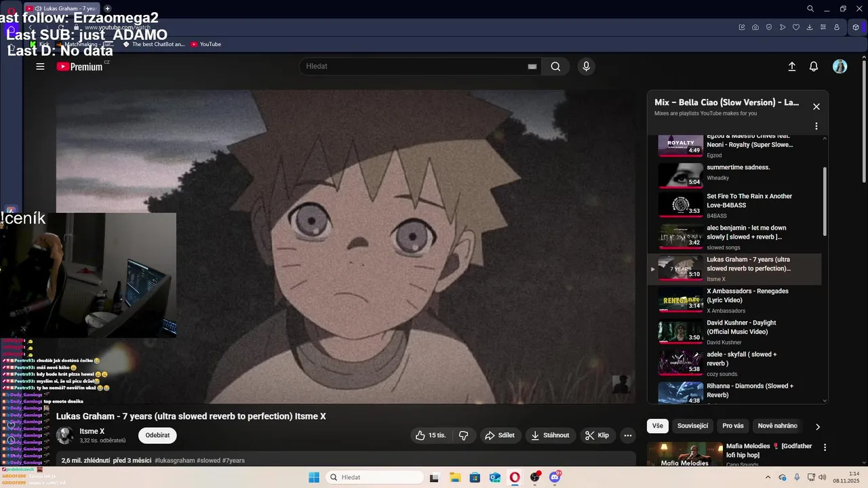The image size is (868, 488).
Task: Open Opera tab search magnifier icon
Action: point(810,8)
